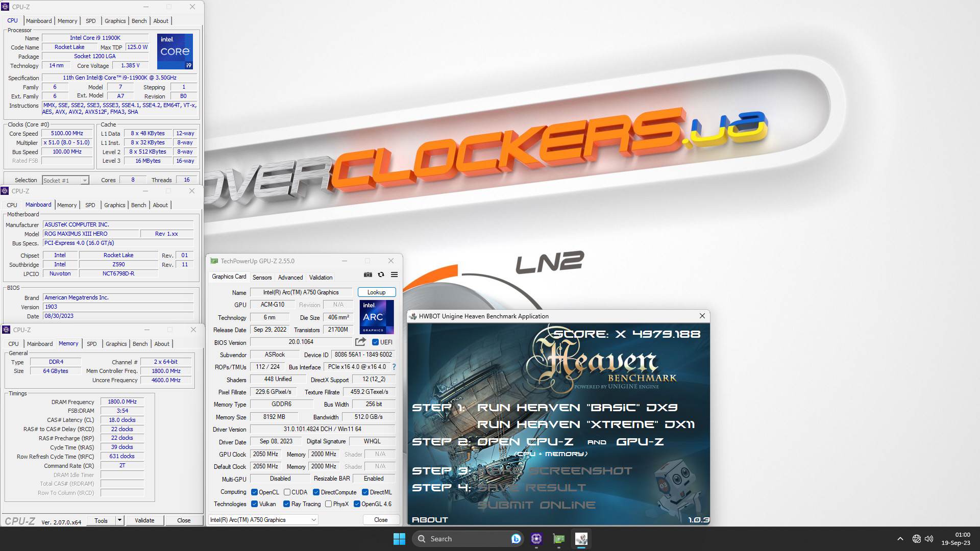Image resolution: width=980 pixels, height=551 pixels.
Task: Open the Bing chat icon in search box
Action: pyautogui.click(x=516, y=539)
